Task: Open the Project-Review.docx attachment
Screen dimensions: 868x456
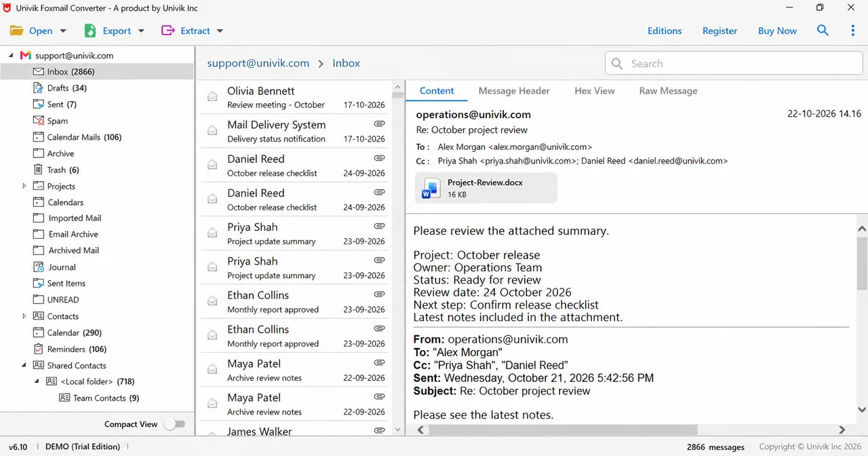Action: pos(486,188)
